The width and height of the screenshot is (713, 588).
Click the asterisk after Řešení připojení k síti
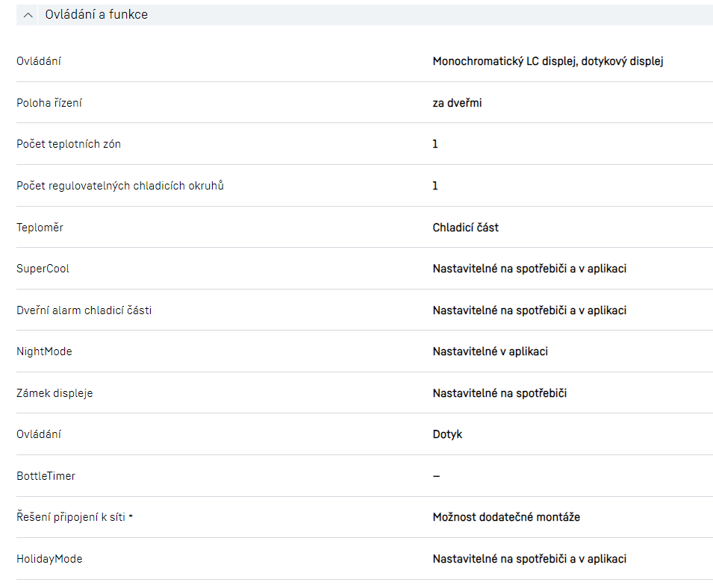(x=131, y=516)
